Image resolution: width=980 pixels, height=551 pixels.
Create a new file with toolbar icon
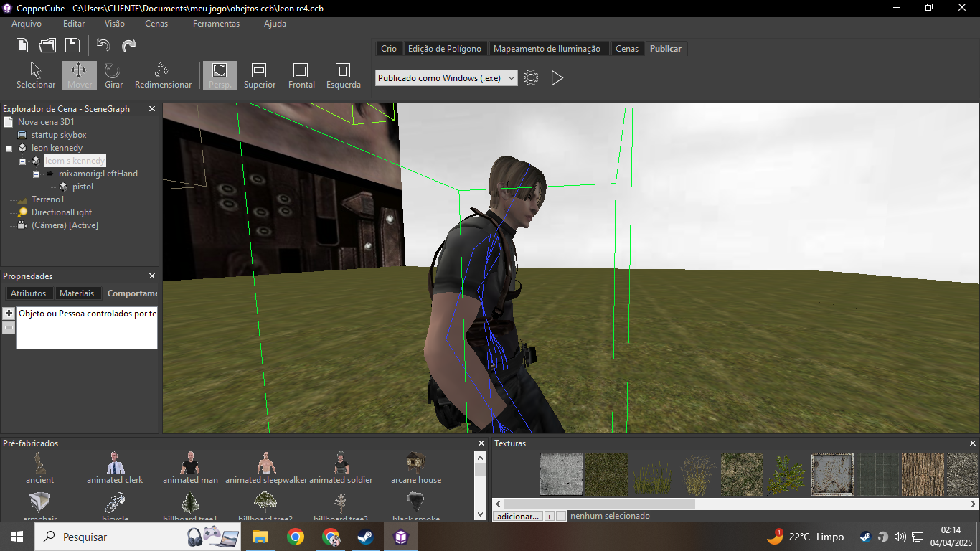[x=22, y=45]
